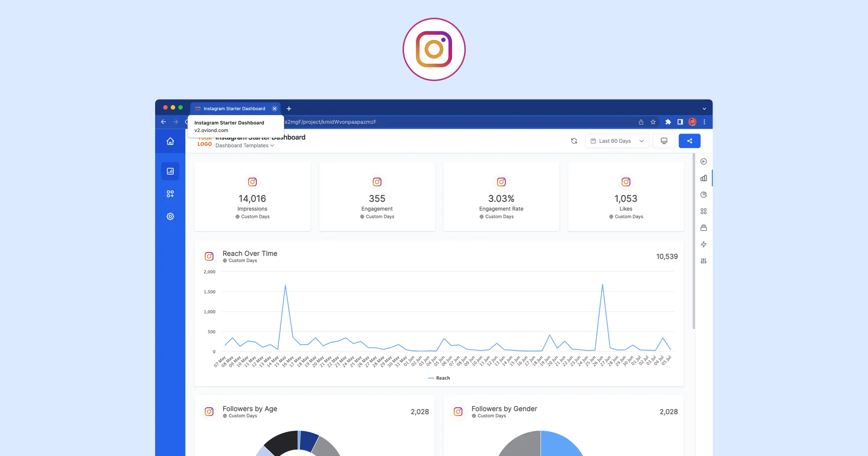Image resolution: width=868 pixels, height=456 pixels.
Task: Open the lightning bolt automation panel
Action: pyautogui.click(x=703, y=245)
